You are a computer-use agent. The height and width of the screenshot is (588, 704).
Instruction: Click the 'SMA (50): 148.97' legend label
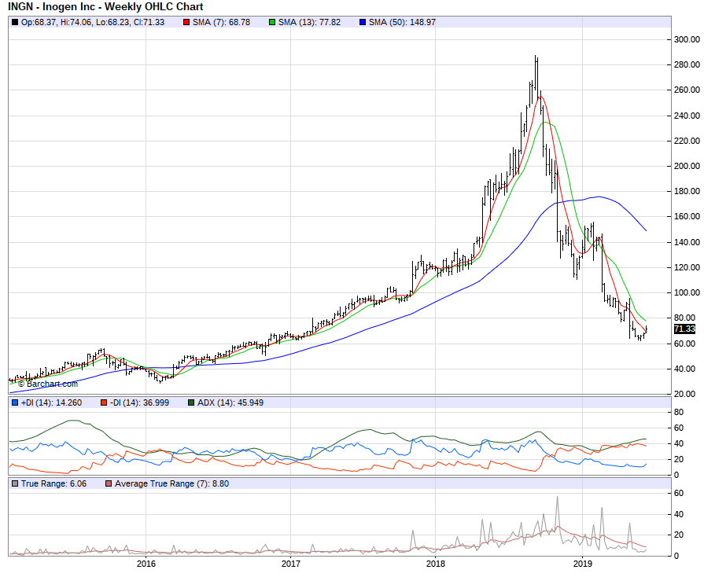(x=402, y=22)
